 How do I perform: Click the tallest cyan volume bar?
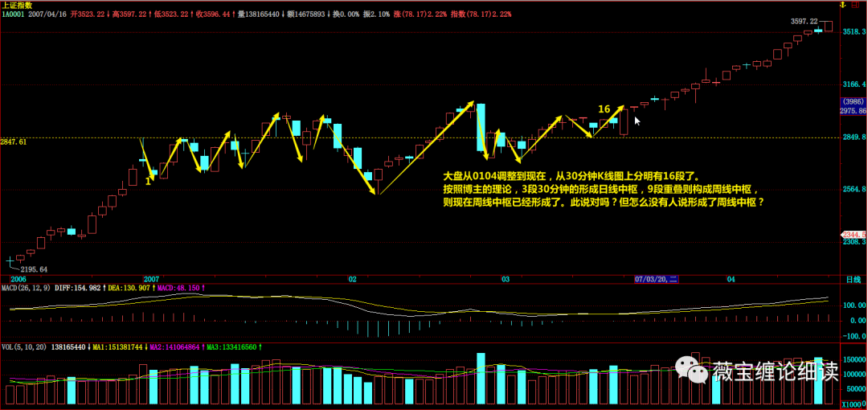click(x=481, y=379)
